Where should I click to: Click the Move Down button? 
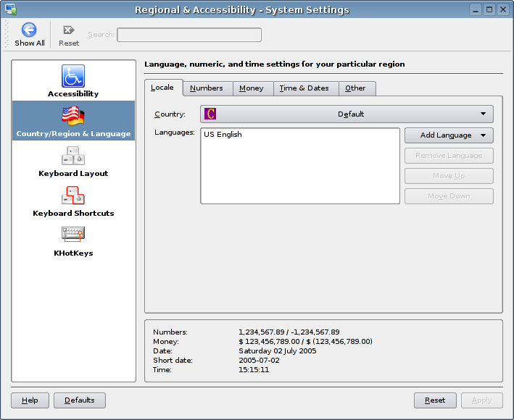point(449,196)
